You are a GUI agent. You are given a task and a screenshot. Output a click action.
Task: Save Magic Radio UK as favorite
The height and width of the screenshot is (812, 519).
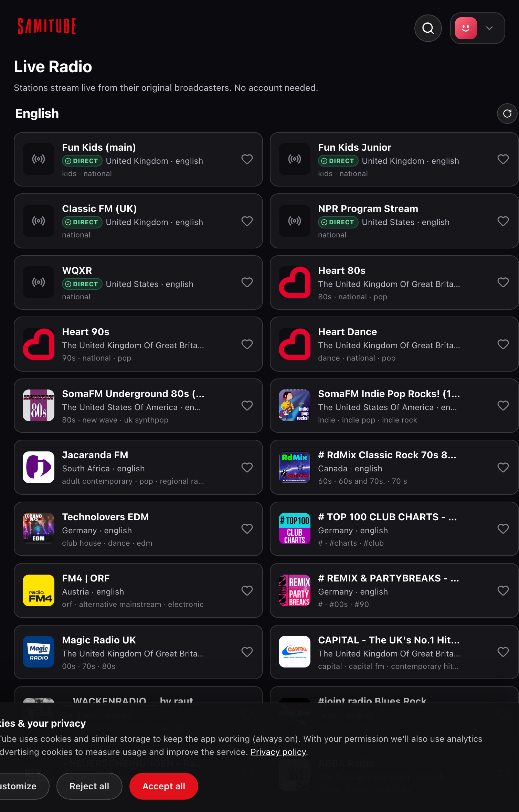tap(247, 652)
